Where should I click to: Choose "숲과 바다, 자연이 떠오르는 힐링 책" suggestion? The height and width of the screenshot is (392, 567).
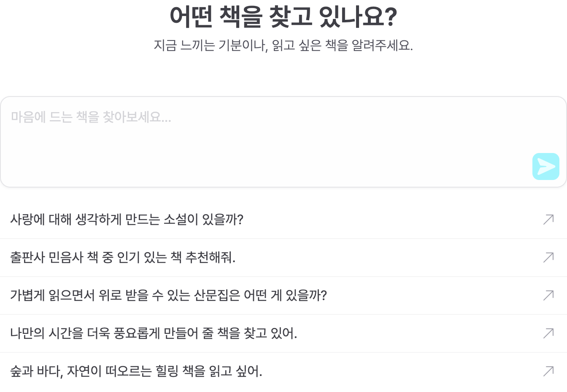[136, 371]
